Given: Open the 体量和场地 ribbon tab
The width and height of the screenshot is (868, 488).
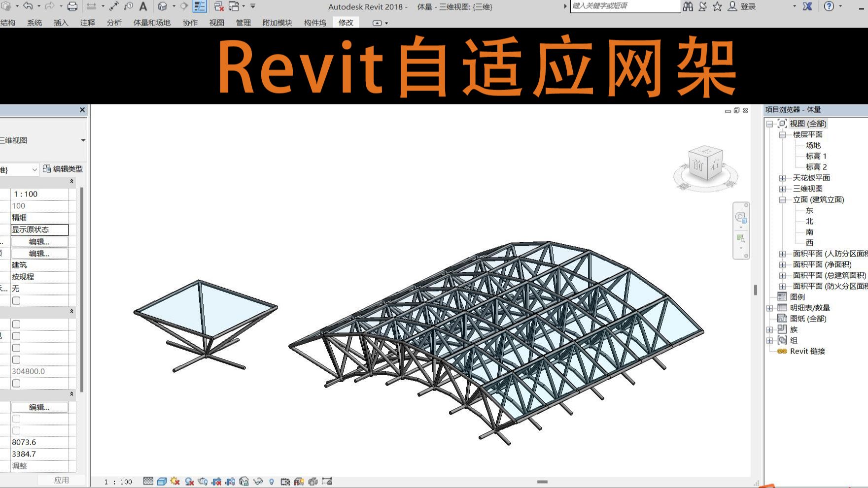Looking at the screenshot, I should pos(152,23).
